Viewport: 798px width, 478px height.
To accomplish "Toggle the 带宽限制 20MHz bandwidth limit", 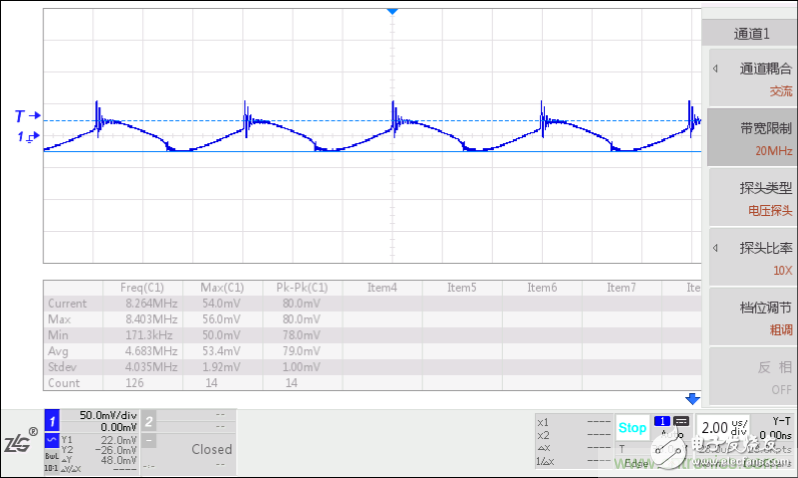I will point(751,138).
